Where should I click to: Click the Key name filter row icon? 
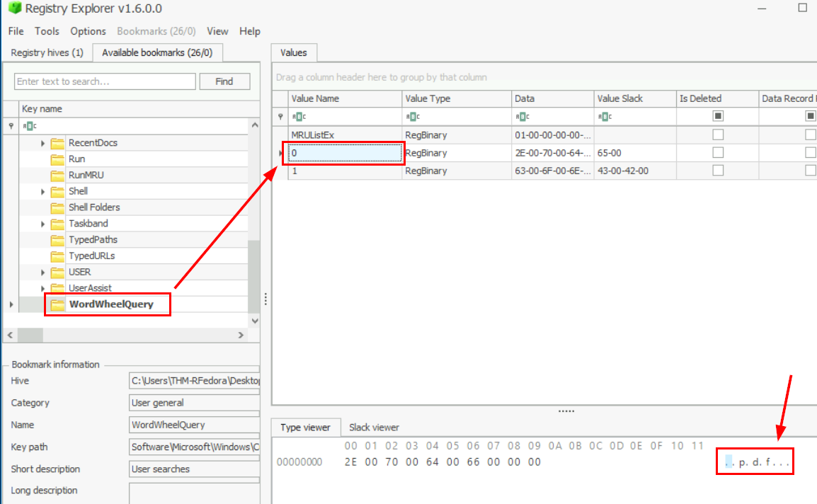point(28,125)
